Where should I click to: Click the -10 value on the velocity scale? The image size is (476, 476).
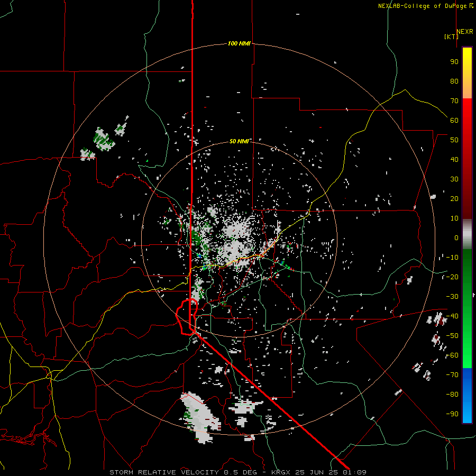(452, 258)
